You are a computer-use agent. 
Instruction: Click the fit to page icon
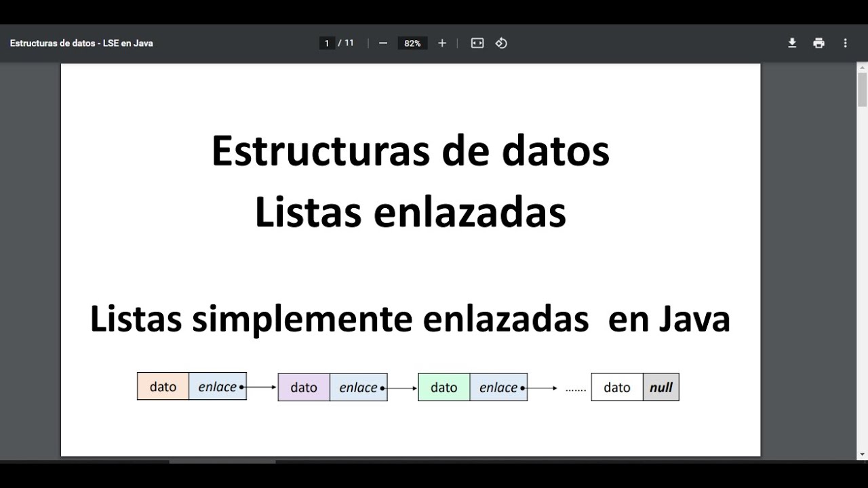477,43
